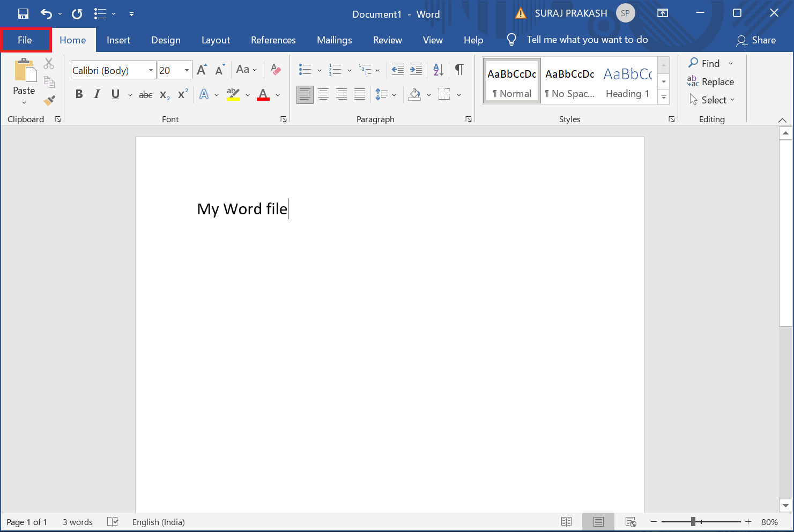
Task: Open the SP profile avatar
Action: point(625,13)
